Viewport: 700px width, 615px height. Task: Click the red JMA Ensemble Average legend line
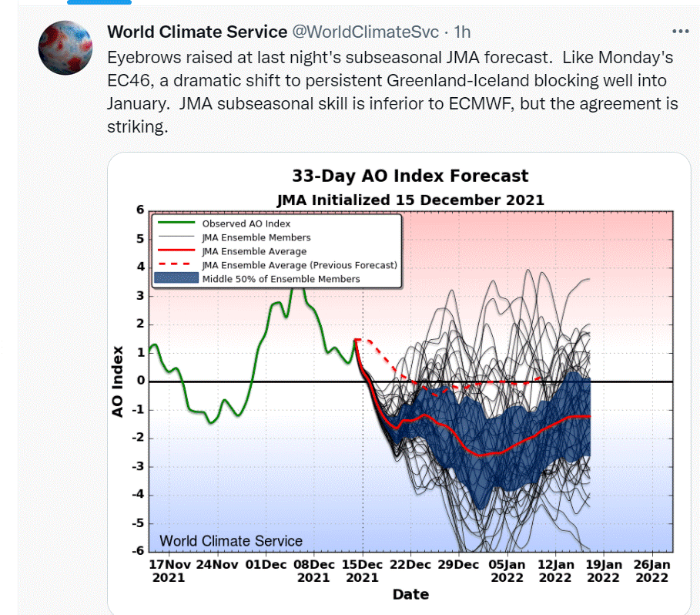[176, 250]
